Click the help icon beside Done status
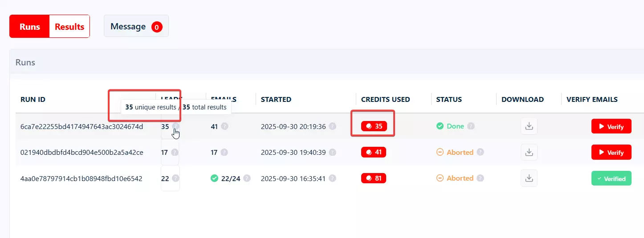 click(471, 126)
